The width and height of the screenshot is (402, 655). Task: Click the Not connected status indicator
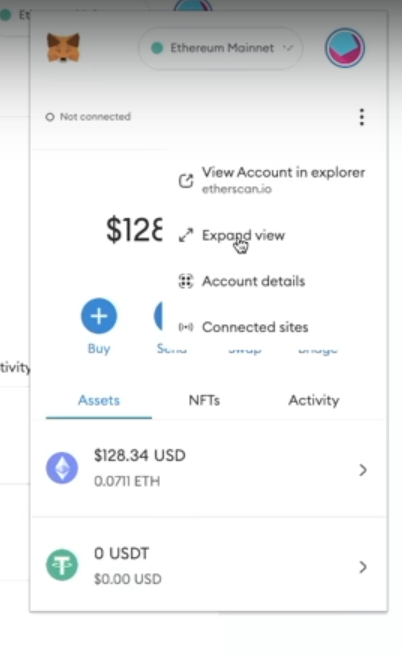coord(88,117)
